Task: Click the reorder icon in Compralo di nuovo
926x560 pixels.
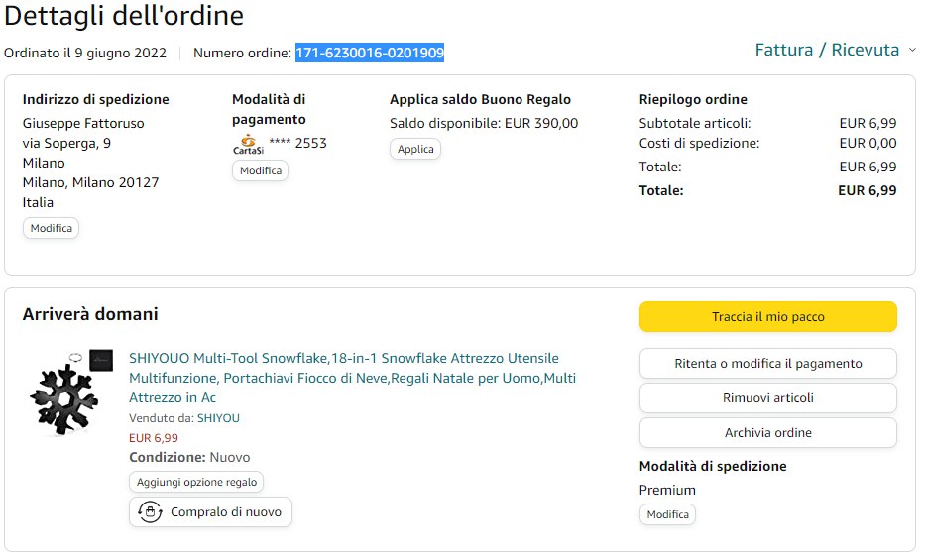Action: tap(150, 512)
